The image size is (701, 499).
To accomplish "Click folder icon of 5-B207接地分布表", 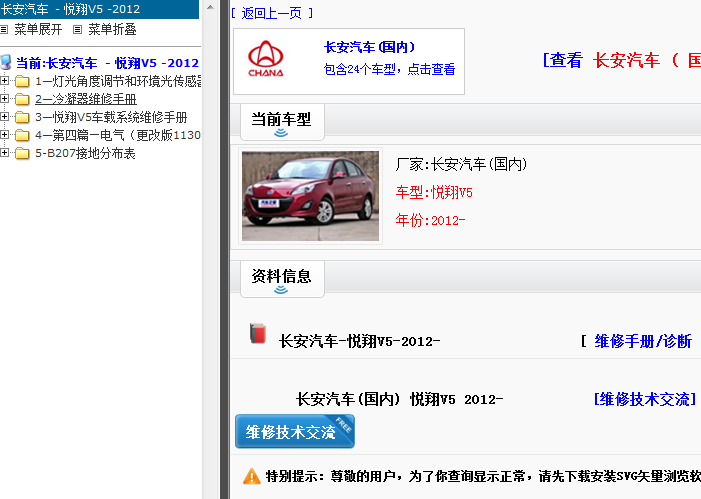I will 22,154.
